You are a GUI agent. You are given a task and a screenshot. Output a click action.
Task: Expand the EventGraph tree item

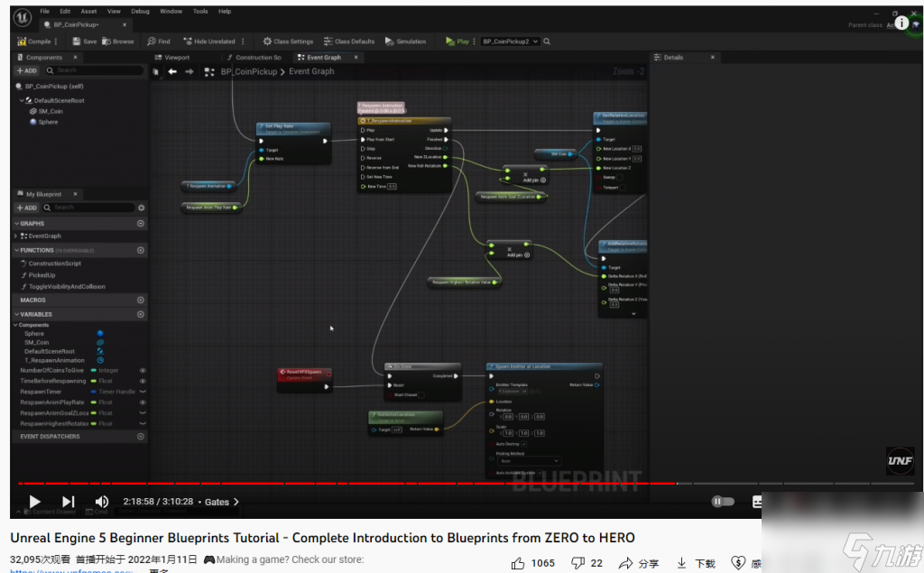(x=16, y=236)
